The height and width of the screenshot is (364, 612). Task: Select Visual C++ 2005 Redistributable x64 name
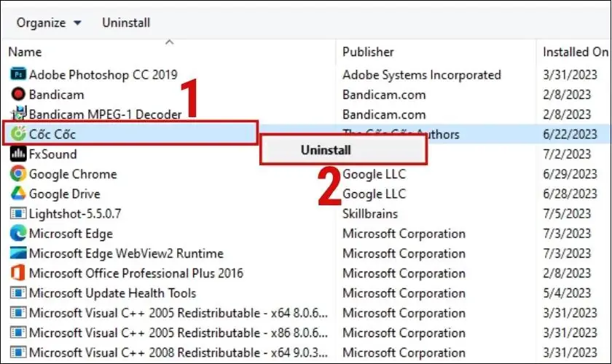(178, 313)
